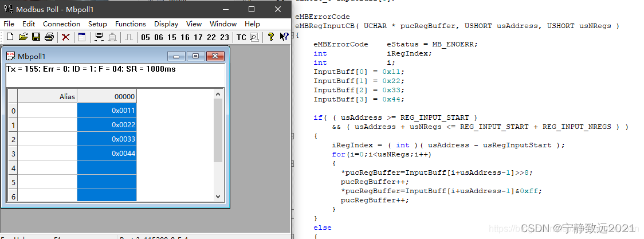Open the window definition toolbar icon

coord(82,37)
